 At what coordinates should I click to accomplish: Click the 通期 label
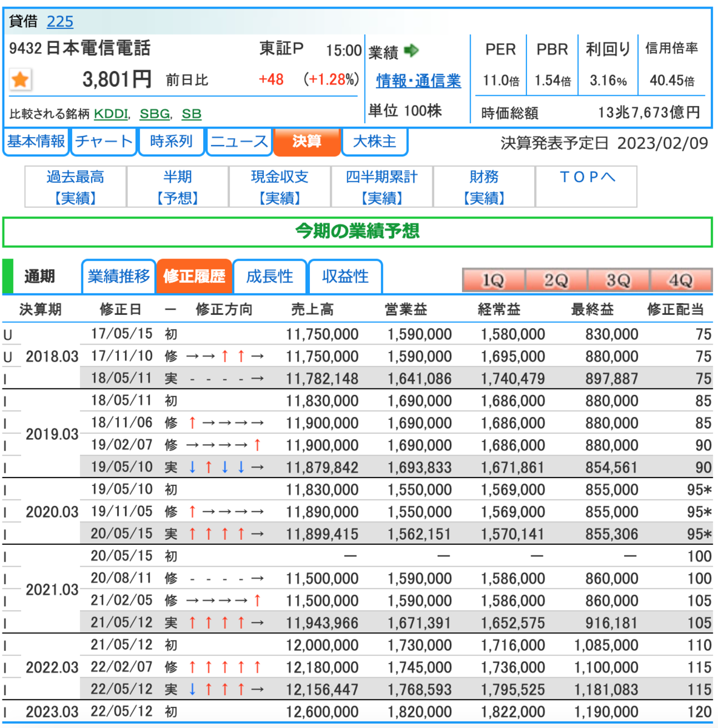(x=39, y=277)
